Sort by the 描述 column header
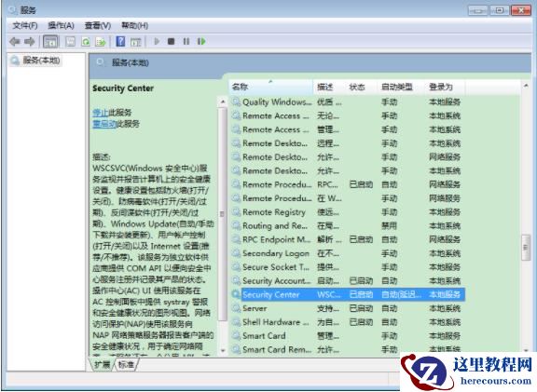This screenshot has height=392, width=537. tap(329, 87)
